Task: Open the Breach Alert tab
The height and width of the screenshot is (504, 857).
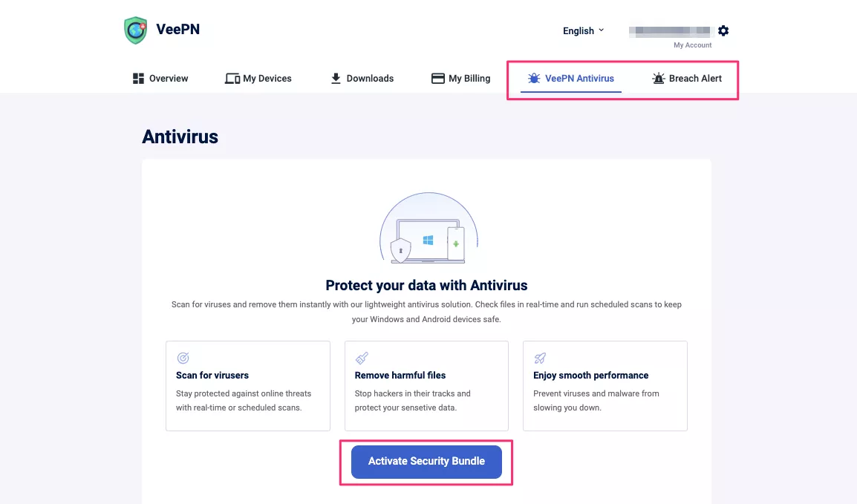Action: [x=695, y=79]
